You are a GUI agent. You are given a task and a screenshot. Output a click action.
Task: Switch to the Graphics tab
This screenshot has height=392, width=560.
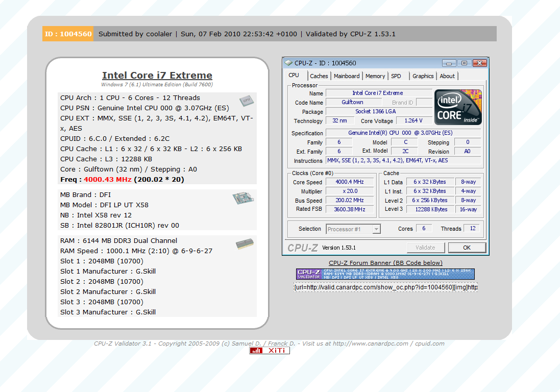[x=423, y=76]
